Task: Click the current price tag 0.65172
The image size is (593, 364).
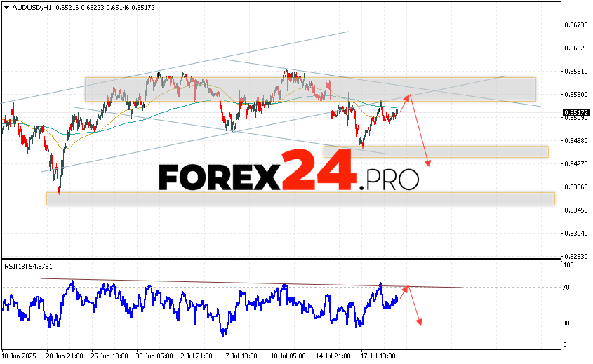Action: pos(575,112)
